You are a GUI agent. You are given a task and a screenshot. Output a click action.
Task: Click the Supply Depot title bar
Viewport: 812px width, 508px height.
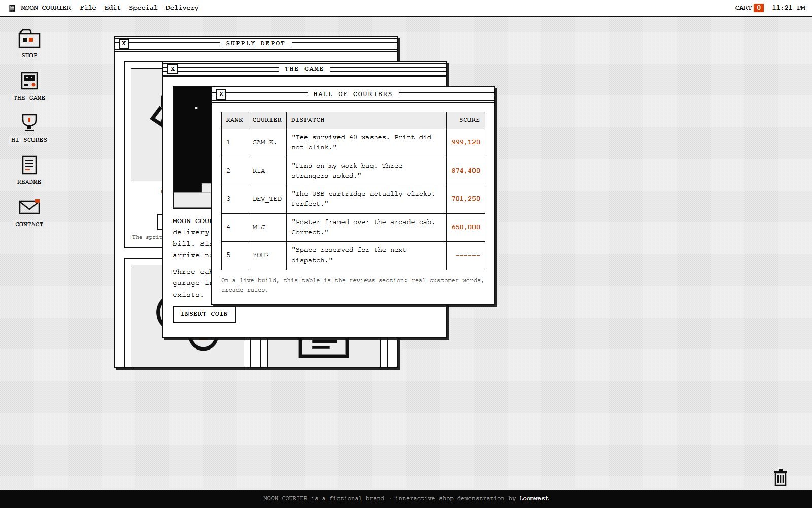(x=256, y=43)
